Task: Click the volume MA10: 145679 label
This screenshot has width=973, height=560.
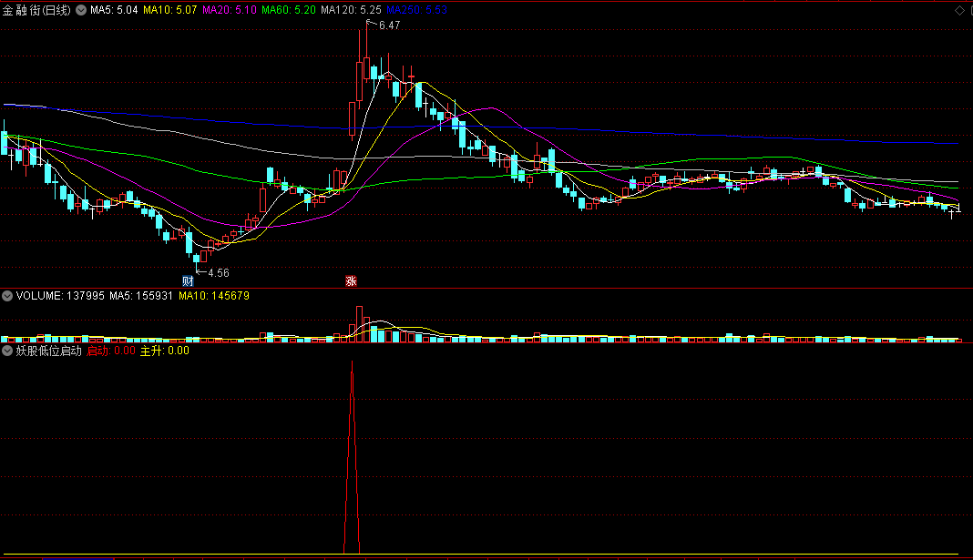Action: pos(214,296)
